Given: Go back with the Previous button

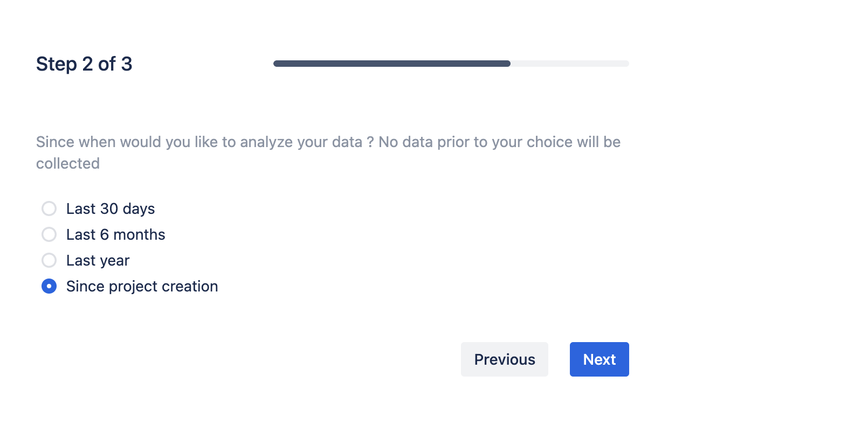Looking at the screenshot, I should click(504, 359).
